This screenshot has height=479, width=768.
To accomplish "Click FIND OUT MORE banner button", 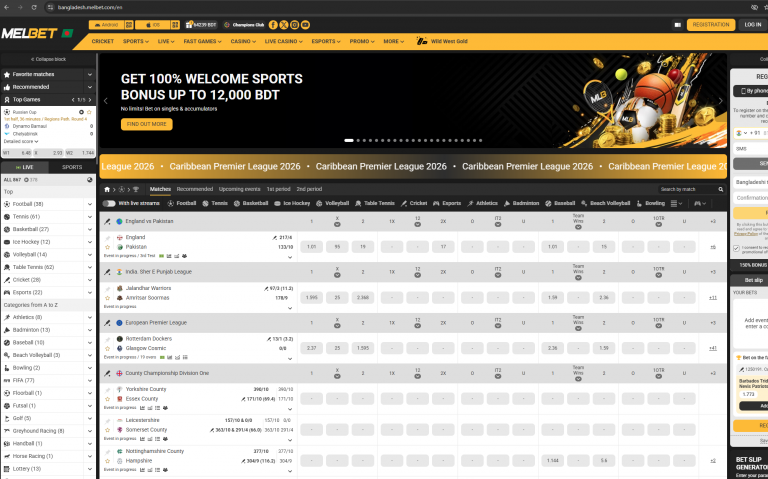I will 146,124.
